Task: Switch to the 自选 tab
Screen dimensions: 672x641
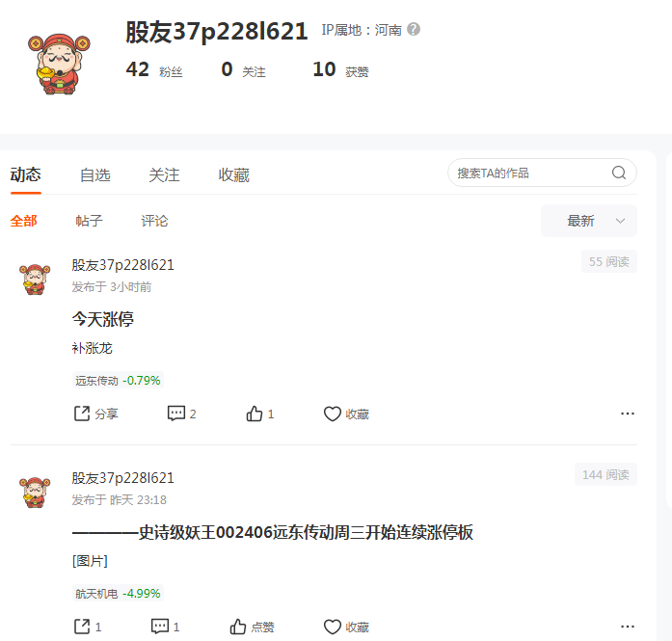Action: coord(95,174)
